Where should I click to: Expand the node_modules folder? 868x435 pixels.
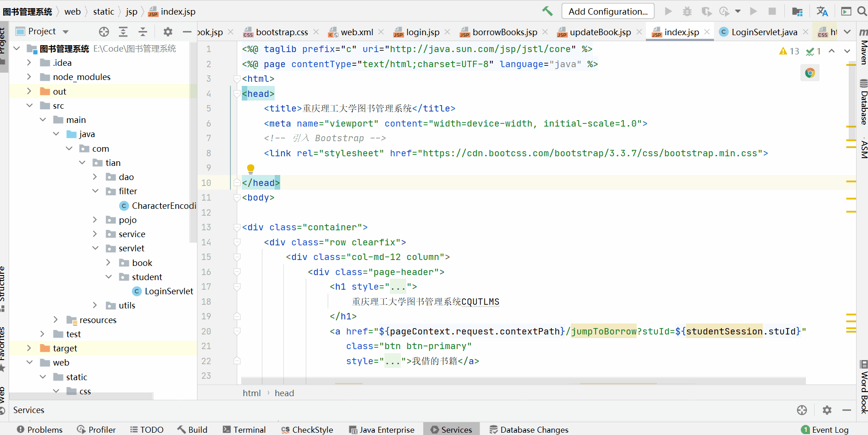(x=29, y=77)
